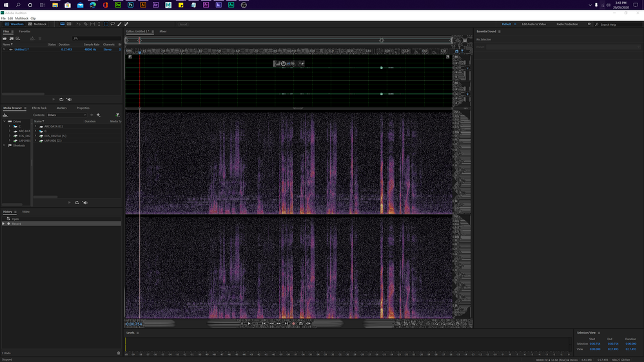This screenshot has width=644, height=362.
Task: Click the Files panel search field
Action: tap(97, 39)
